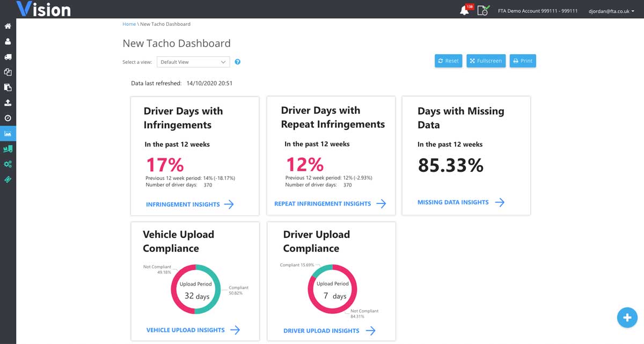Viewport: 644px width, 344px height.
Task: Enter Fullscreen mode with the button
Action: coord(486,61)
